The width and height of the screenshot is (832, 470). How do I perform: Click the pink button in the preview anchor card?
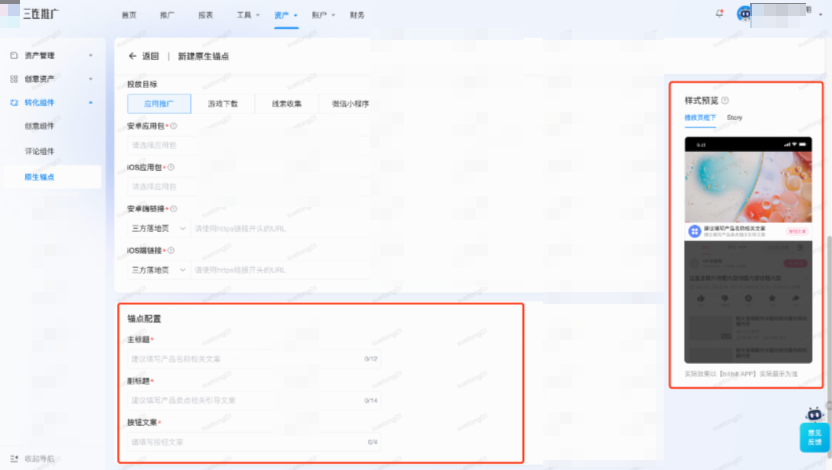tap(797, 231)
